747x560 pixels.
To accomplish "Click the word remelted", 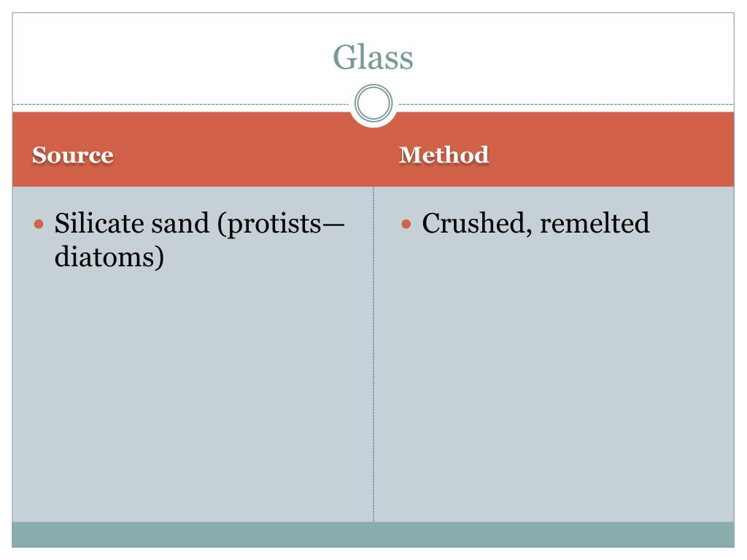I will pos(595,223).
